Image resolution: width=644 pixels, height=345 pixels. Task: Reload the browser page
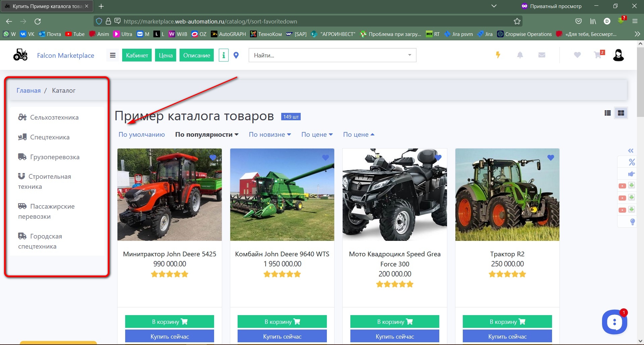point(38,21)
